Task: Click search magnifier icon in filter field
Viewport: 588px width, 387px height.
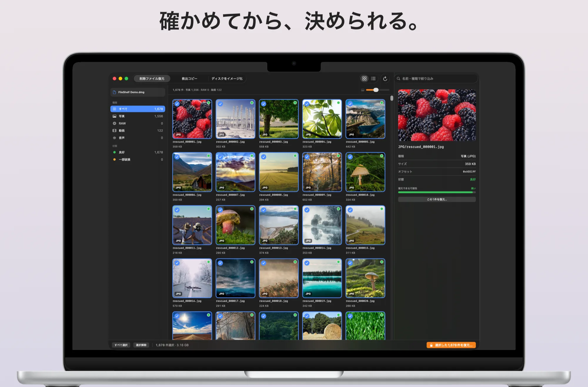Action: point(398,78)
